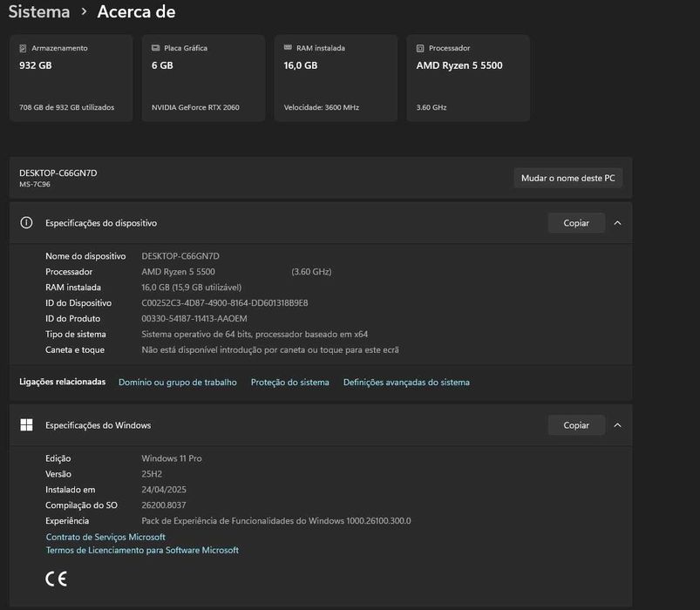Click the Especificações do Windows heading
The width and height of the screenshot is (700, 610).
pyautogui.click(x=98, y=425)
